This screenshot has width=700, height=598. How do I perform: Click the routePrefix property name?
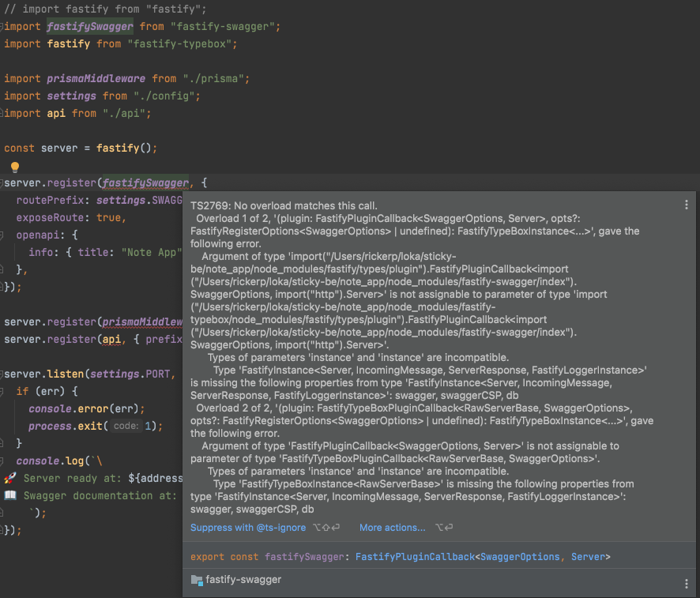[50, 201]
